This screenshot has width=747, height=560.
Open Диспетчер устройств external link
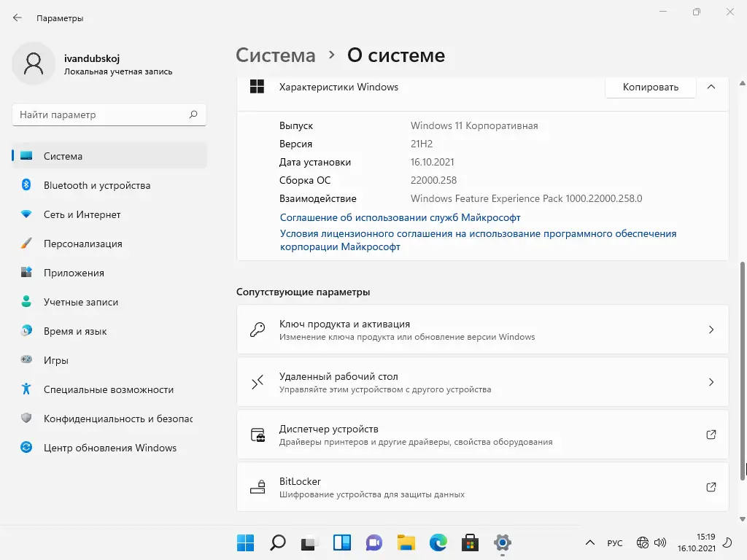(x=711, y=435)
